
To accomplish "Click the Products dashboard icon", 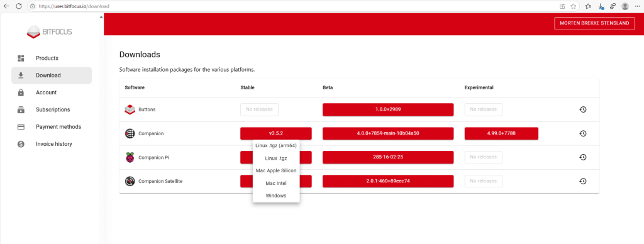I will tap(21, 58).
